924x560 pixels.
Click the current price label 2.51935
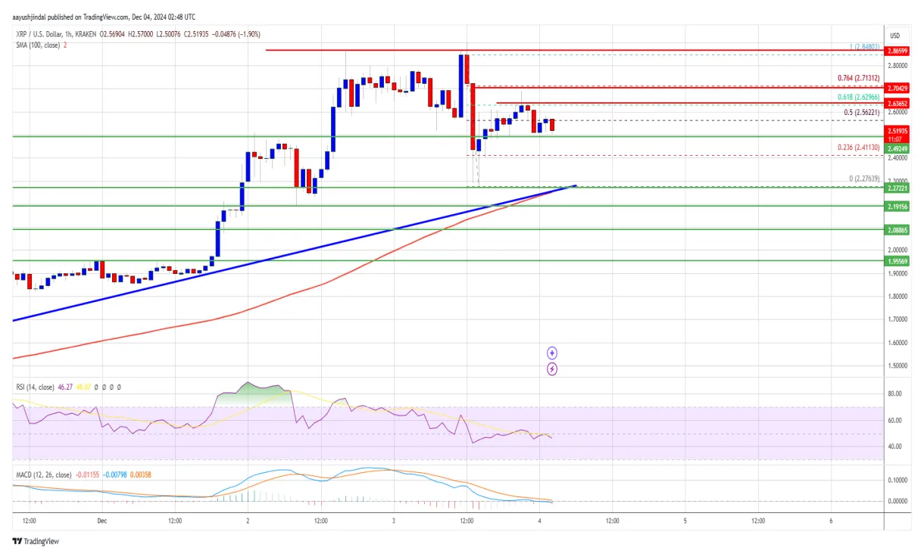click(897, 131)
